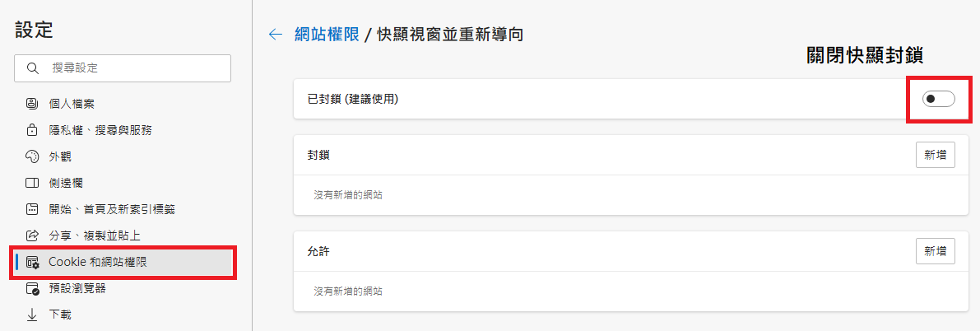The height and width of the screenshot is (331, 980).
Task: Click the 快顯視窗並重新導向 page title
Action: click(450, 35)
